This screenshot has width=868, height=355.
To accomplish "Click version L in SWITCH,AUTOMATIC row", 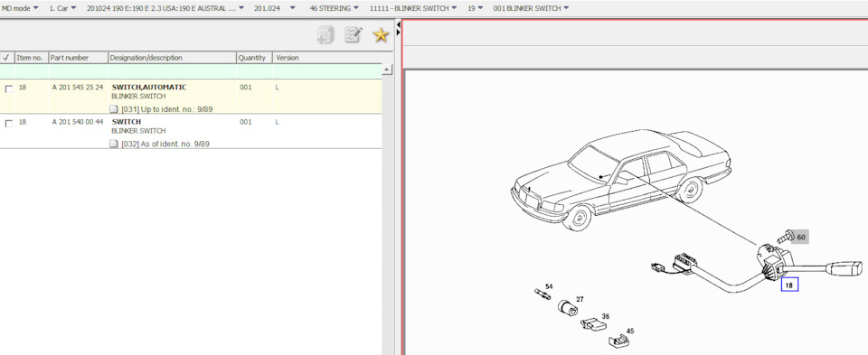I will [277, 88].
